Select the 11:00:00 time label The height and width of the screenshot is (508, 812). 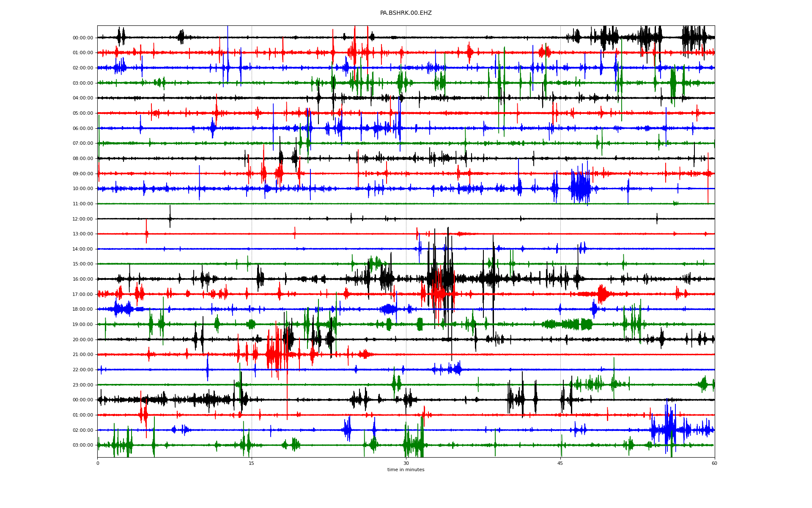82,204
